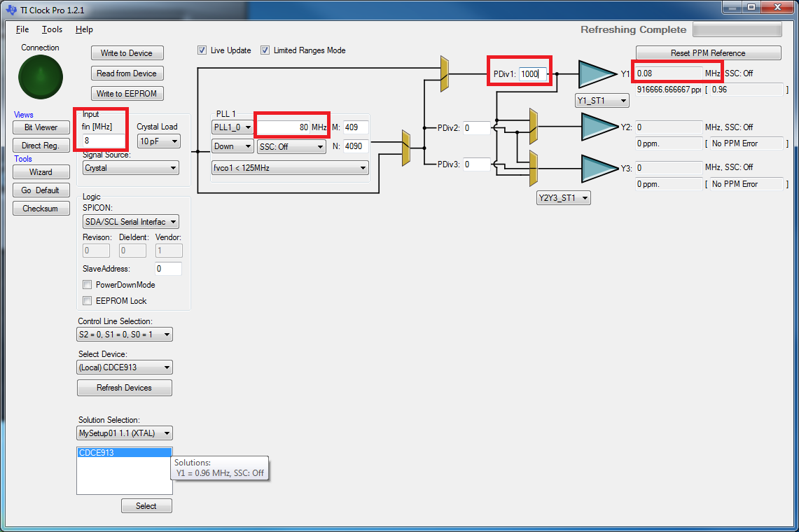Click the Y2 No PPM Error field
Viewport: 799px width, 532px height.
point(746,143)
